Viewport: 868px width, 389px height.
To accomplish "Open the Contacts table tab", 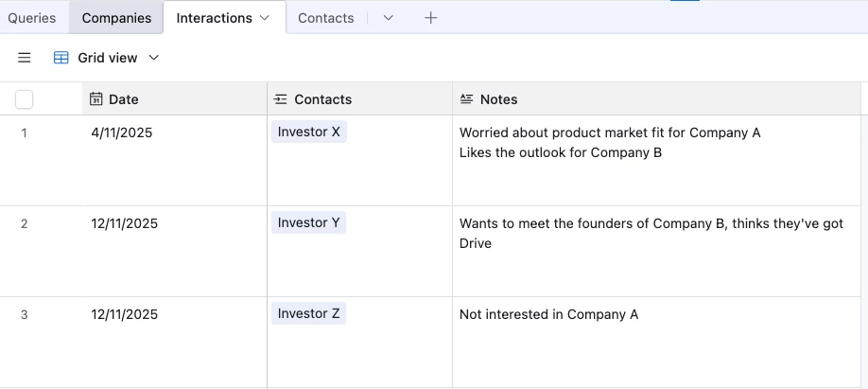I will [325, 18].
